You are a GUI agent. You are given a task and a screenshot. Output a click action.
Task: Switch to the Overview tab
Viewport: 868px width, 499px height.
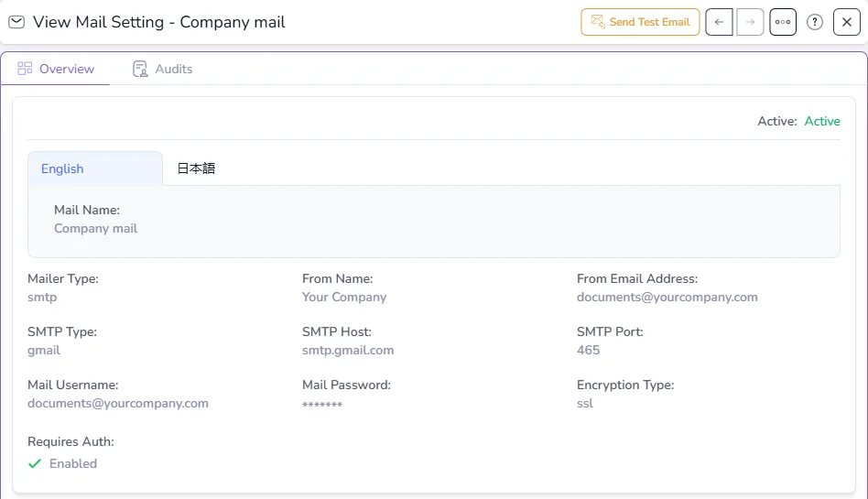tap(55, 69)
